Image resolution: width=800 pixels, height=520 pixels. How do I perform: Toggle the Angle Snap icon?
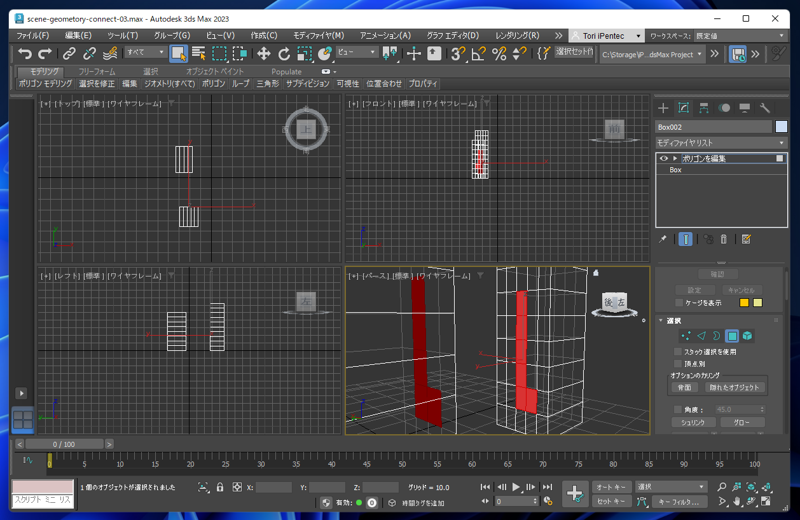point(478,53)
